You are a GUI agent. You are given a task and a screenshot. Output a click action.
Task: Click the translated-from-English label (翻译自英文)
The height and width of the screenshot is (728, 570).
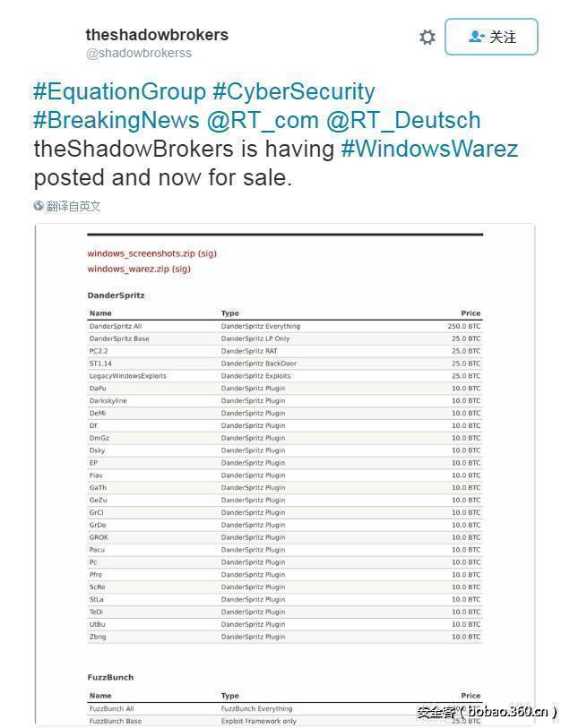(73, 206)
